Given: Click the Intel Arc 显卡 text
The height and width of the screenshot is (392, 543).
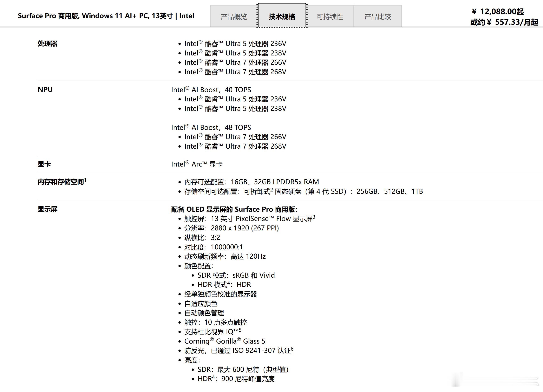Looking at the screenshot, I should tap(197, 164).
